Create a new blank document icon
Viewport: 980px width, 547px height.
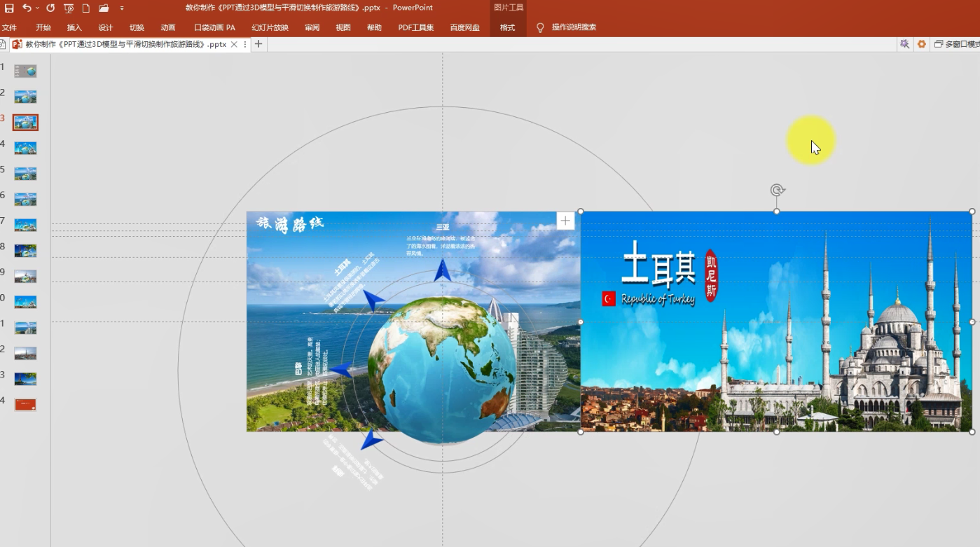tap(86, 8)
